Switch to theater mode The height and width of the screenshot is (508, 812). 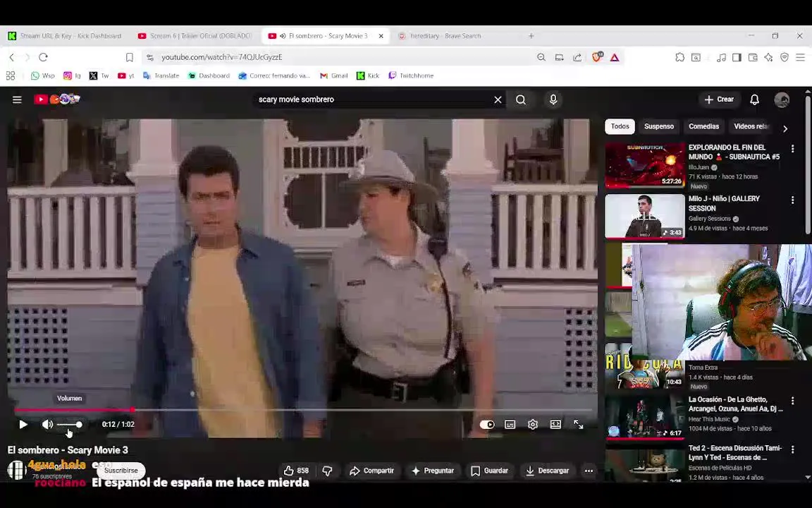(555, 425)
